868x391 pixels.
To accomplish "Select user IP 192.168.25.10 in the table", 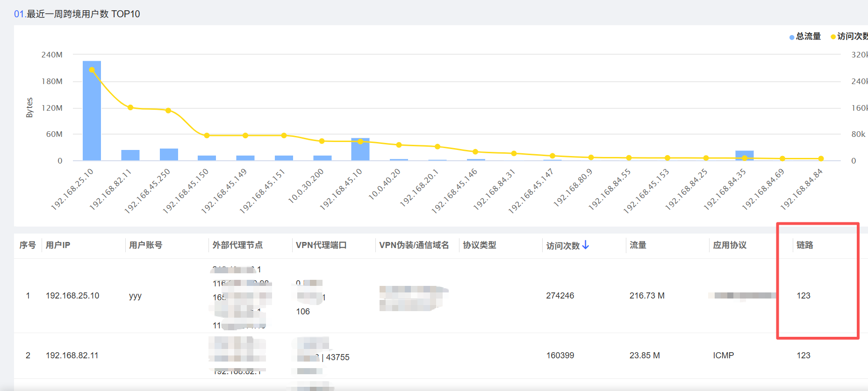I will tap(72, 296).
